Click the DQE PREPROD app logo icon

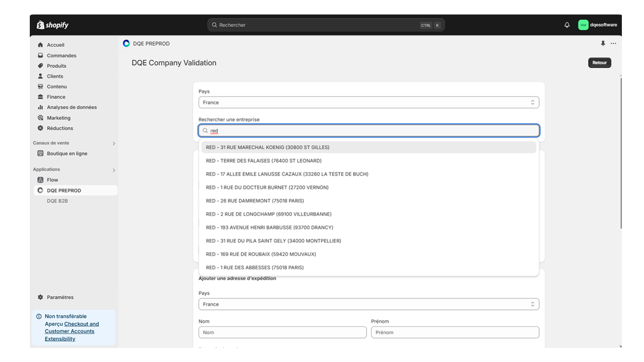click(126, 43)
